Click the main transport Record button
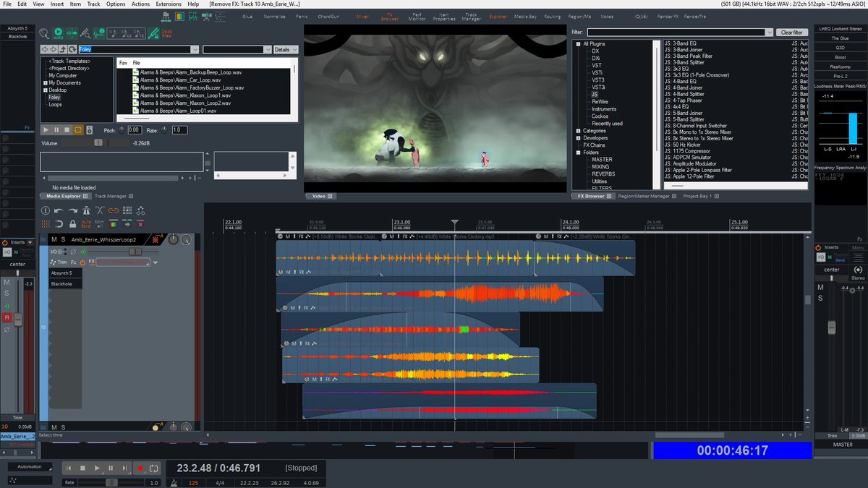 coord(140,468)
